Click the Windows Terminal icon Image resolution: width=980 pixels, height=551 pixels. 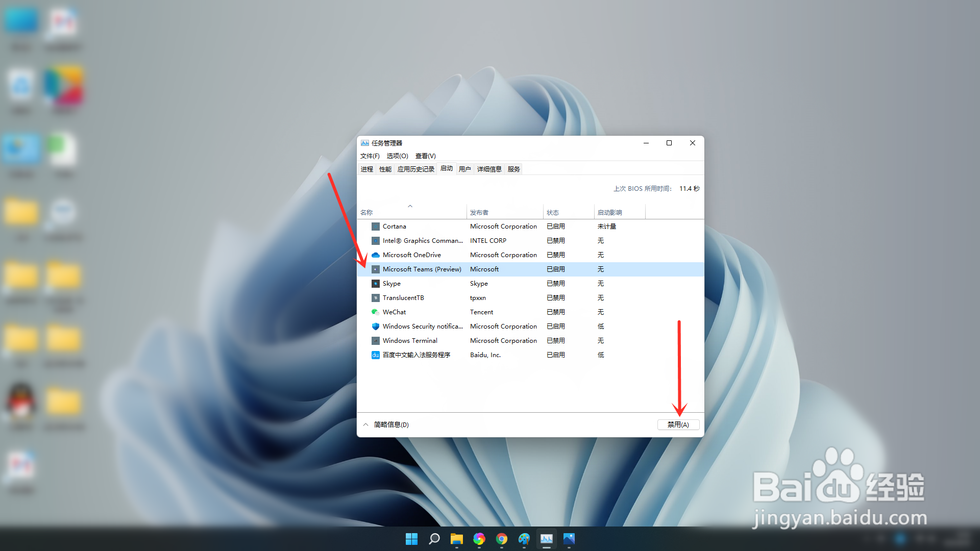(376, 341)
